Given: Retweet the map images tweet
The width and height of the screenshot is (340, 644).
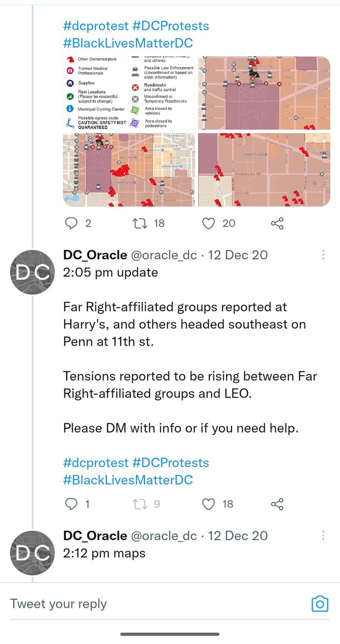Looking at the screenshot, I should pos(140,223).
